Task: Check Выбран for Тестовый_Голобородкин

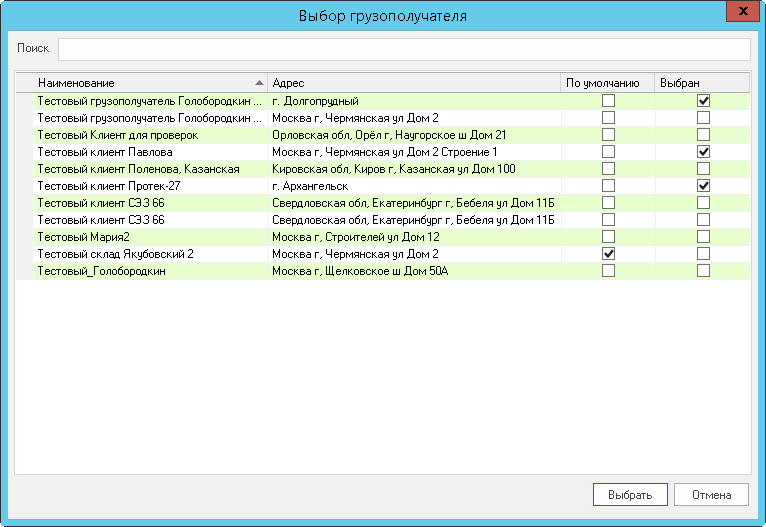Action: coord(703,271)
